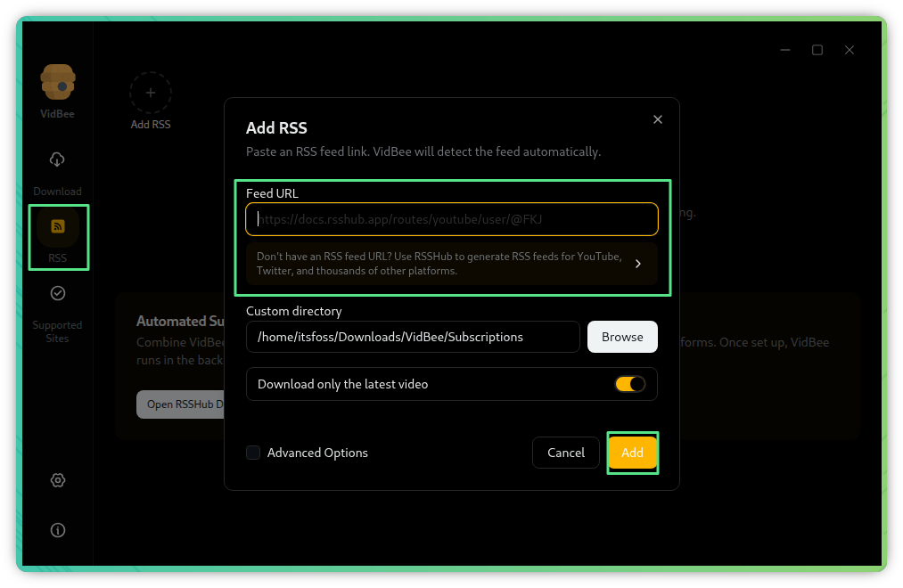Expand the RSSHub hint chevron arrow

pyautogui.click(x=638, y=264)
